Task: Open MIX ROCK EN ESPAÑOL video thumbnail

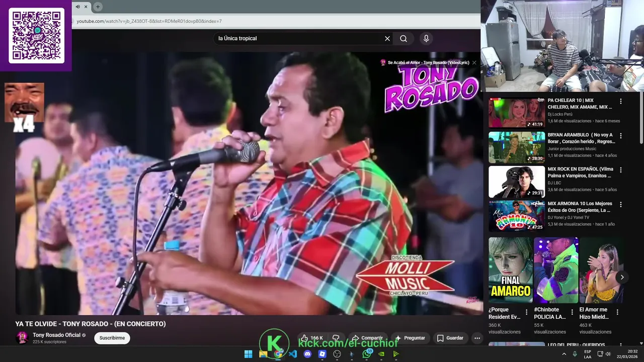Action: (517, 182)
